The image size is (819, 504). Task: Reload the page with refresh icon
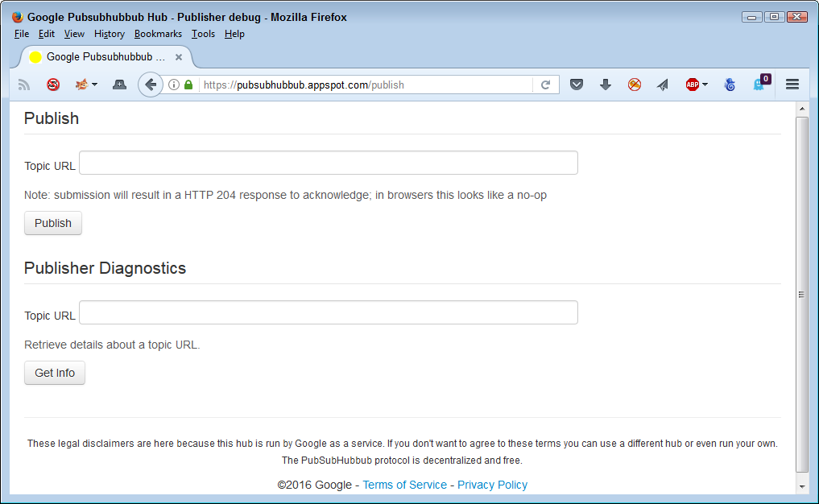[x=545, y=85]
